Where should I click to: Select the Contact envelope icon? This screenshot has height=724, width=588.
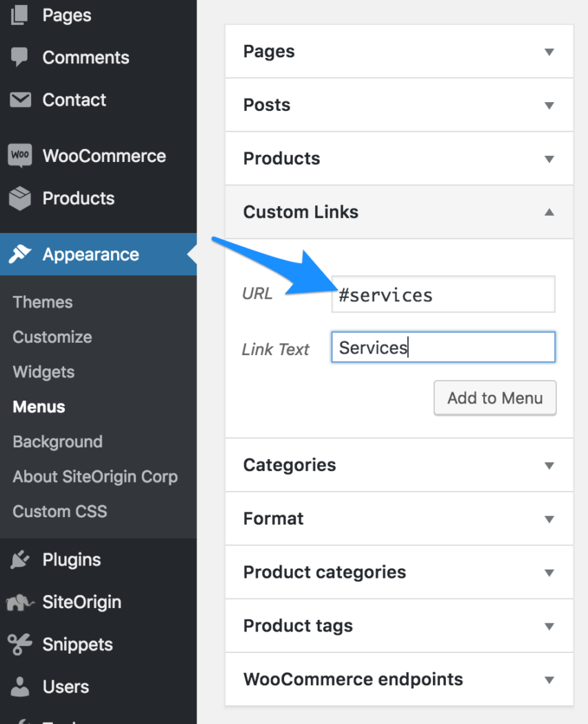point(19,100)
